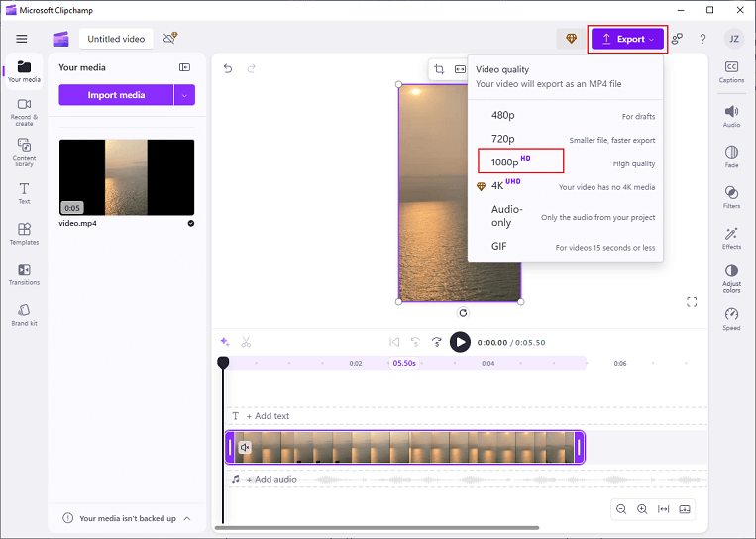Redo the last action
The height and width of the screenshot is (539, 756).
coord(251,68)
